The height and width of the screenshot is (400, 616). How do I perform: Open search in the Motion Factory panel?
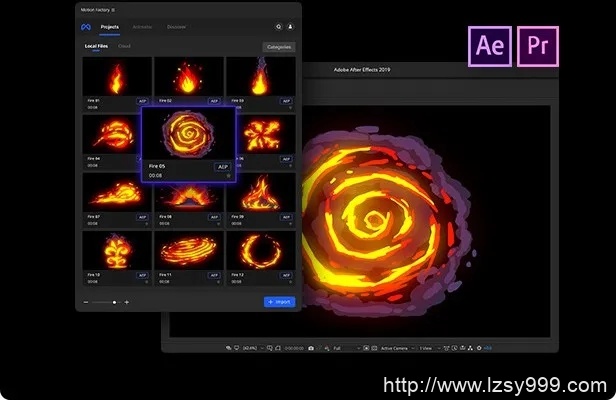pyautogui.click(x=277, y=27)
